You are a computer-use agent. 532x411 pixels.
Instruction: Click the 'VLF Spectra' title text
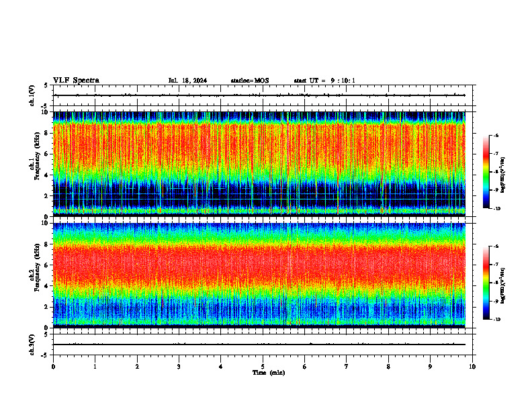coord(76,81)
